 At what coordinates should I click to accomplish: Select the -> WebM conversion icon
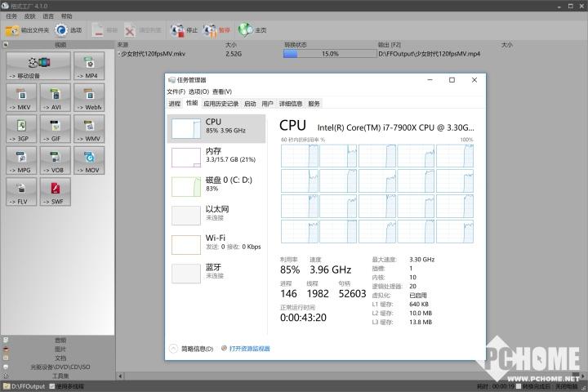[89, 97]
